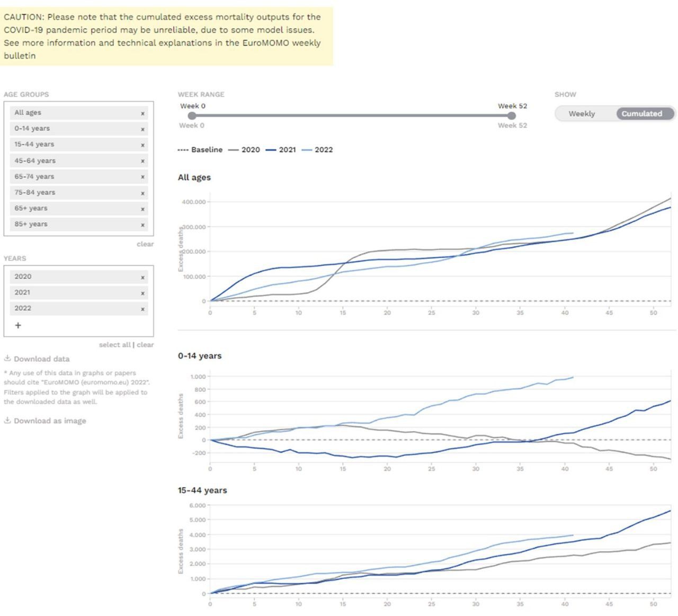Image resolution: width=678 pixels, height=616 pixels.
Task: Click the Week 52 slider handle
Action: coord(512,115)
